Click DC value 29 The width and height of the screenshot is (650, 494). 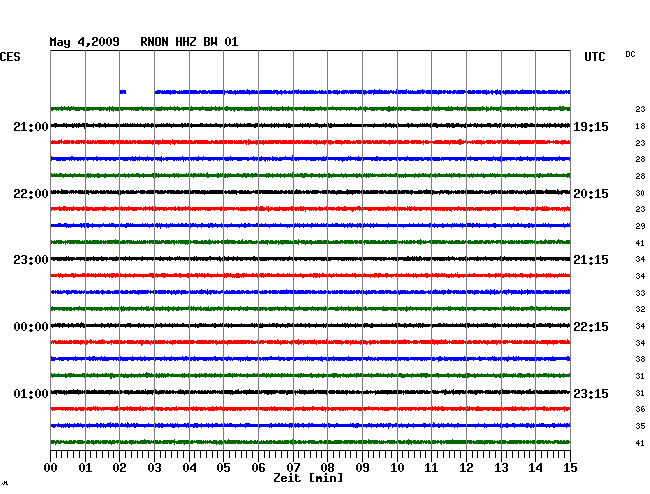point(640,226)
